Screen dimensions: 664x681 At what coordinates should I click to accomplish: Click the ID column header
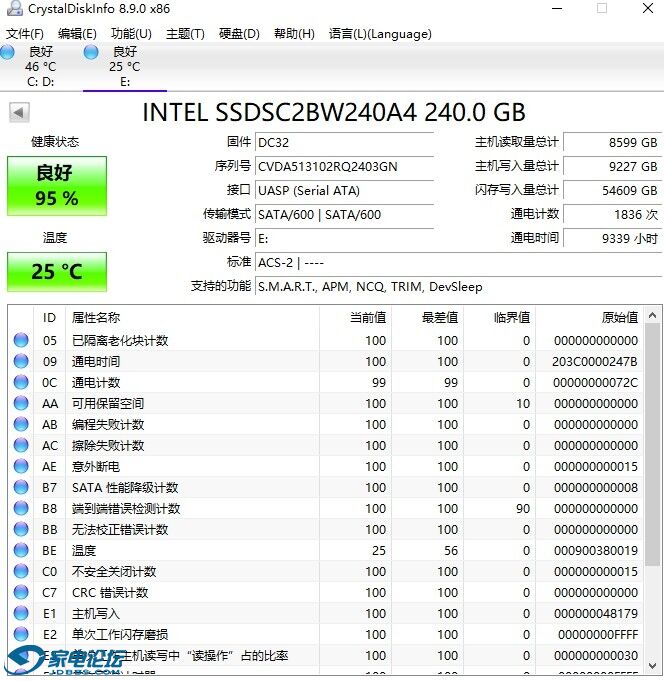click(50, 317)
